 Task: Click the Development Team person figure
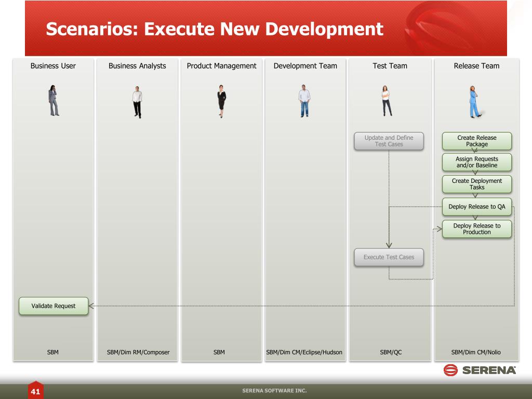pyautogui.click(x=304, y=101)
